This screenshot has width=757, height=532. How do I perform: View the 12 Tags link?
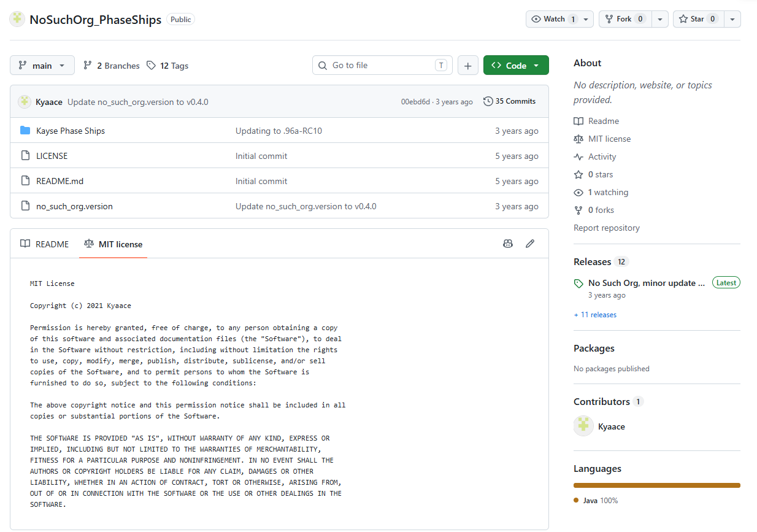click(x=167, y=66)
